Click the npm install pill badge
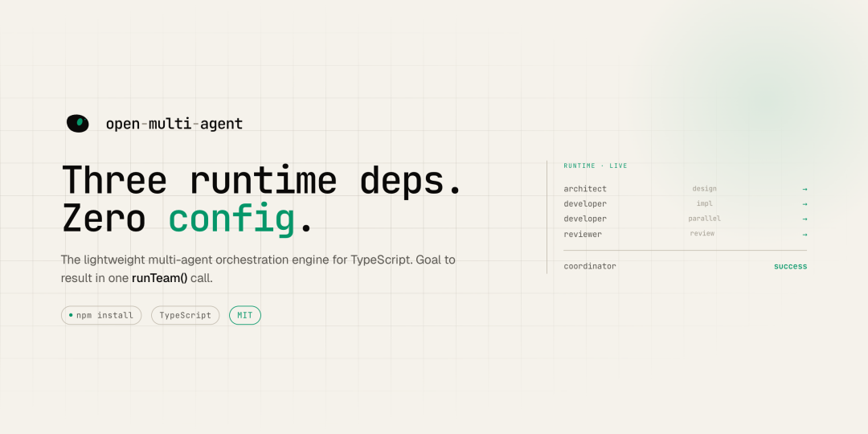The image size is (868, 434). (x=101, y=316)
